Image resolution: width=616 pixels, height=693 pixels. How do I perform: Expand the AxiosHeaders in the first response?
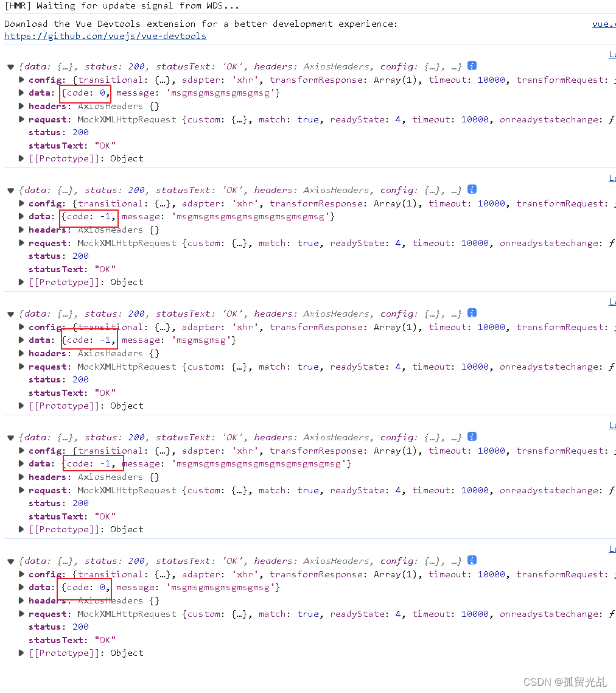[21, 106]
